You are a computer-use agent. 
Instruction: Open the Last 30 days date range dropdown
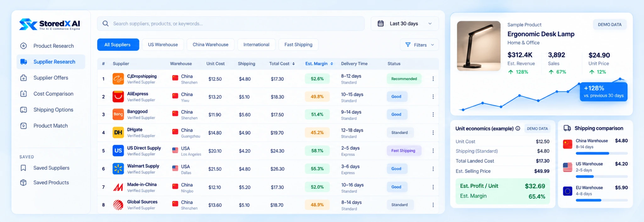tap(405, 24)
